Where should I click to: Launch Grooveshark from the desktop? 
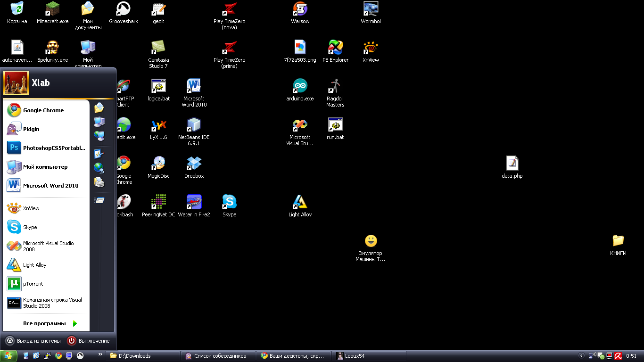124,9
